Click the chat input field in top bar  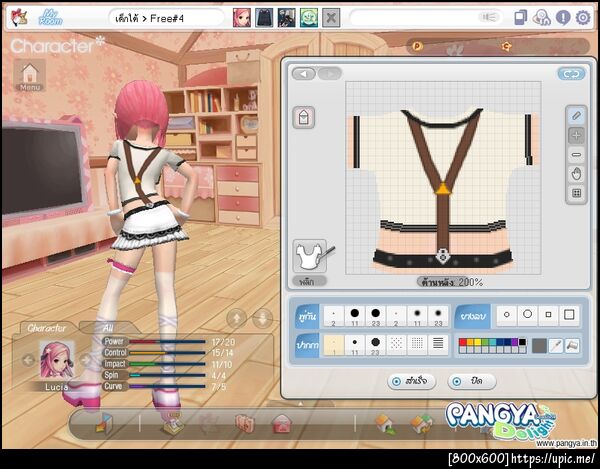426,18
